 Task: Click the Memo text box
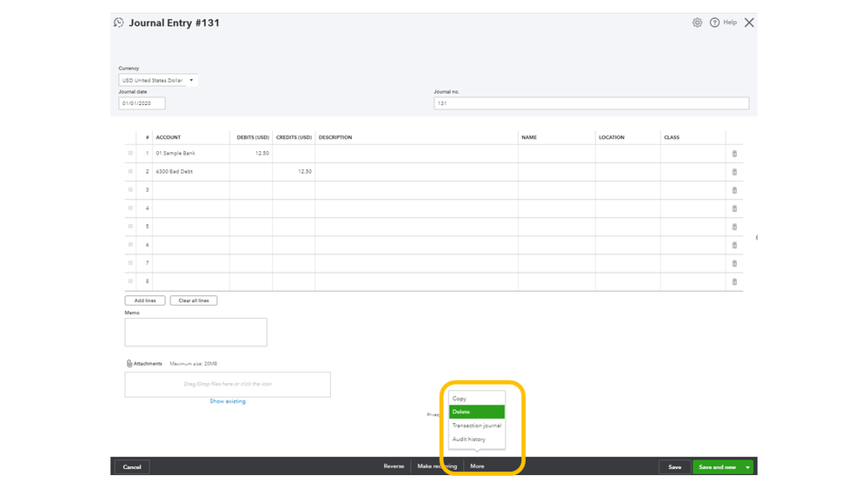[195, 333]
